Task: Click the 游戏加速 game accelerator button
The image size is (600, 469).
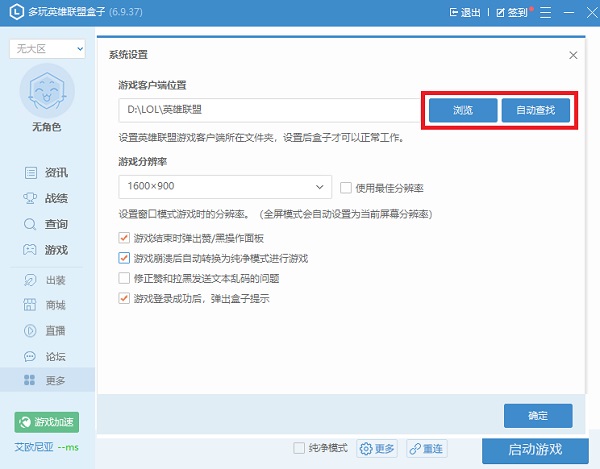Action: pyautogui.click(x=47, y=422)
